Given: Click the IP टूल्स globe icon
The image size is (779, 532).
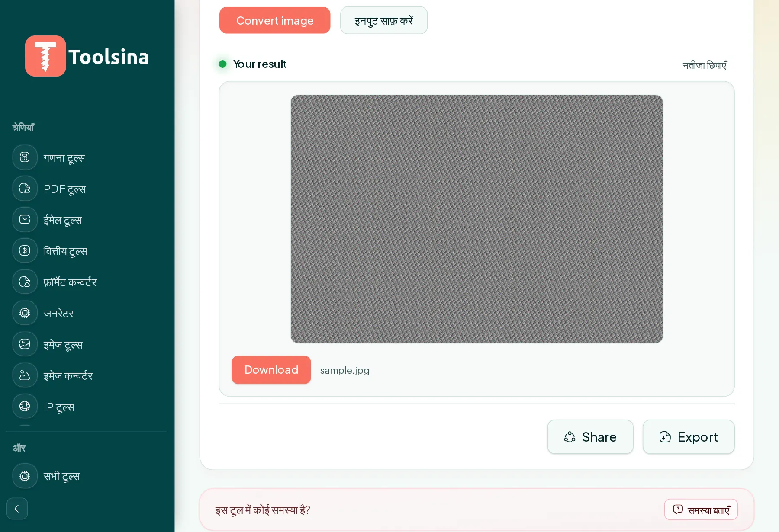Looking at the screenshot, I should (x=25, y=407).
